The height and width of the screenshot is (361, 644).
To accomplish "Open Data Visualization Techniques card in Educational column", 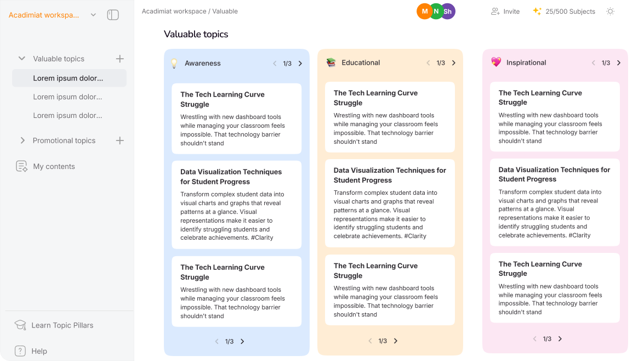I will [390, 203].
